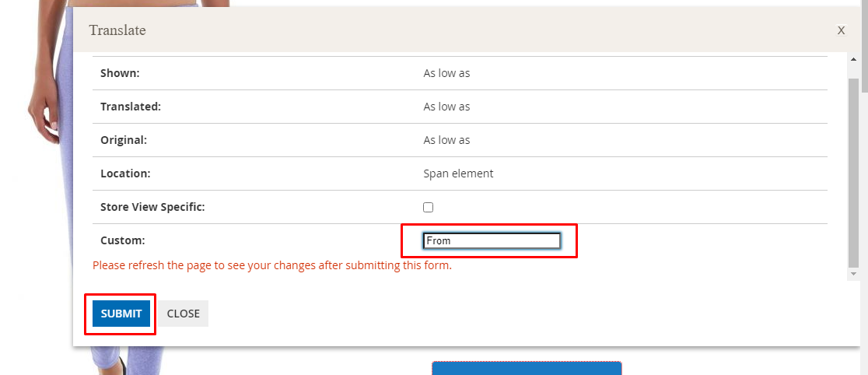Click the Translate dialog title

117,30
